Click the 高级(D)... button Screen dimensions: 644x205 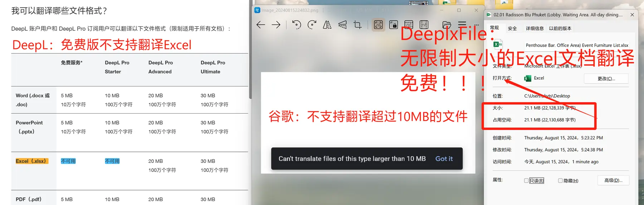tap(613, 180)
